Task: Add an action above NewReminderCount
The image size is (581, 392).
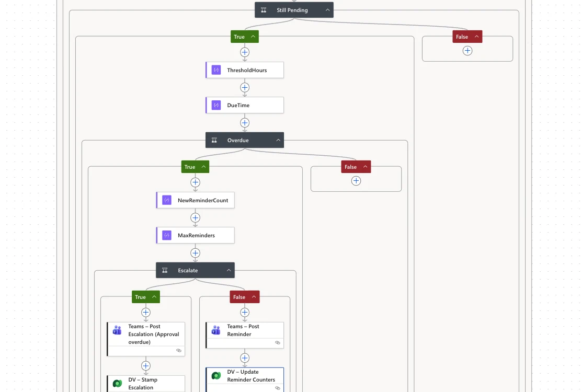Action: (195, 182)
